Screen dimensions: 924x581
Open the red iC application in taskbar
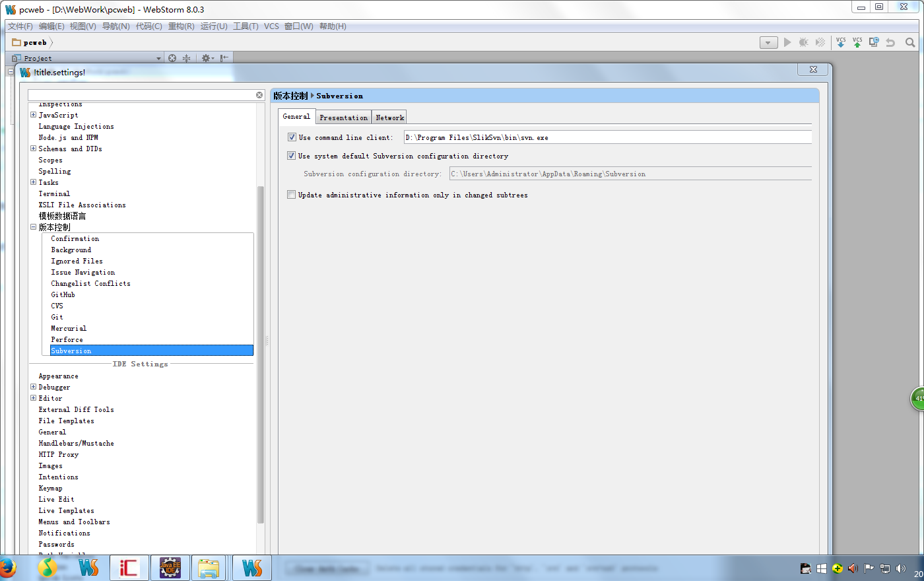point(129,568)
